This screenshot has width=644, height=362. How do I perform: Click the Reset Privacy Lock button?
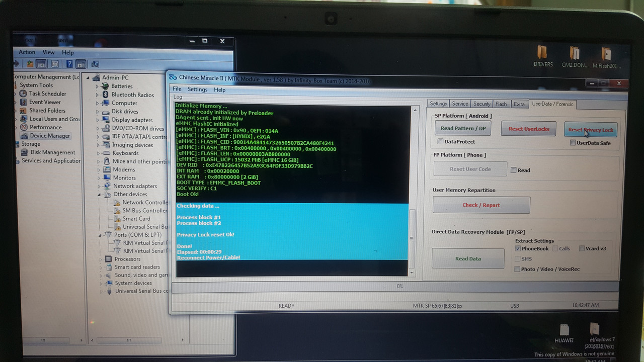[x=591, y=130]
